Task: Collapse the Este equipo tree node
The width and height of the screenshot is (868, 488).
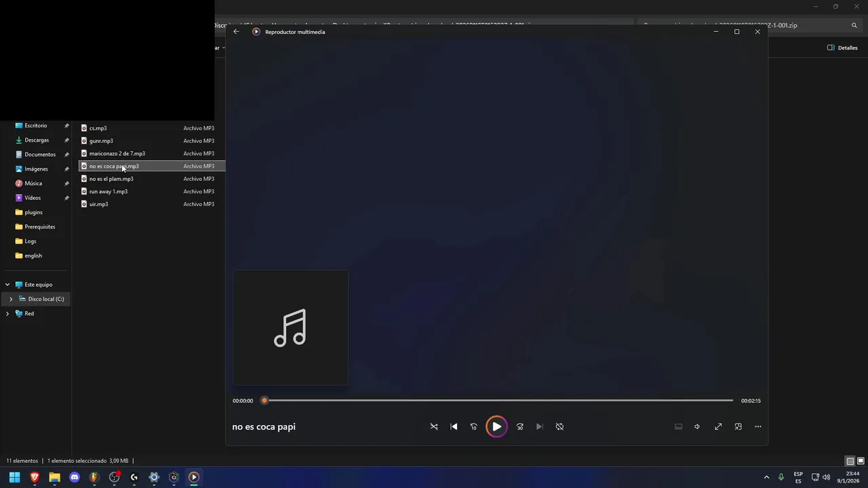Action: pyautogui.click(x=7, y=285)
